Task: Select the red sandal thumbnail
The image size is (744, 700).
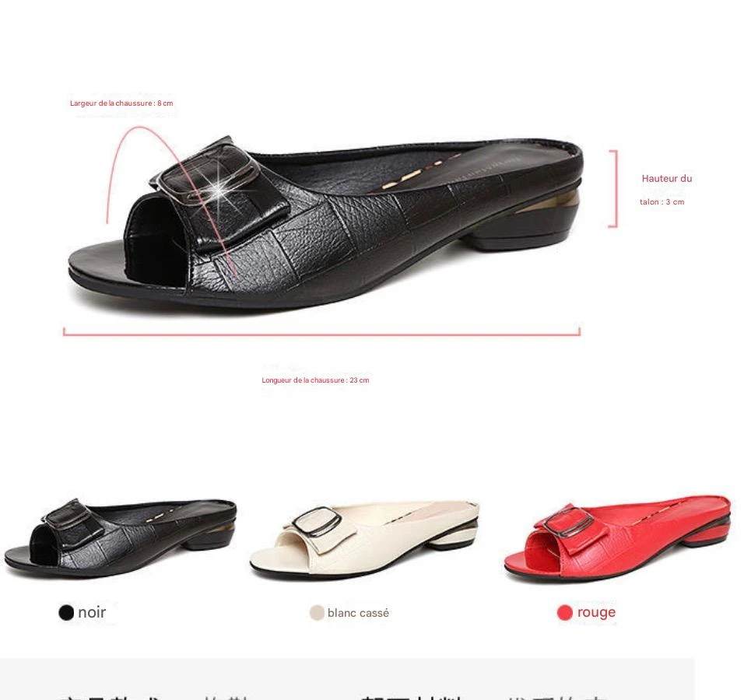Action: click(x=618, y=537)
